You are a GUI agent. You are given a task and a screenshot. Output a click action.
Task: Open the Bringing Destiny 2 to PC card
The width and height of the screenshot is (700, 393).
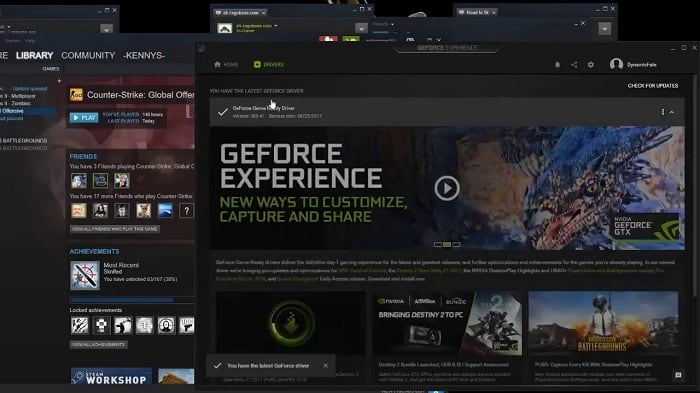(x=447, y=324)
